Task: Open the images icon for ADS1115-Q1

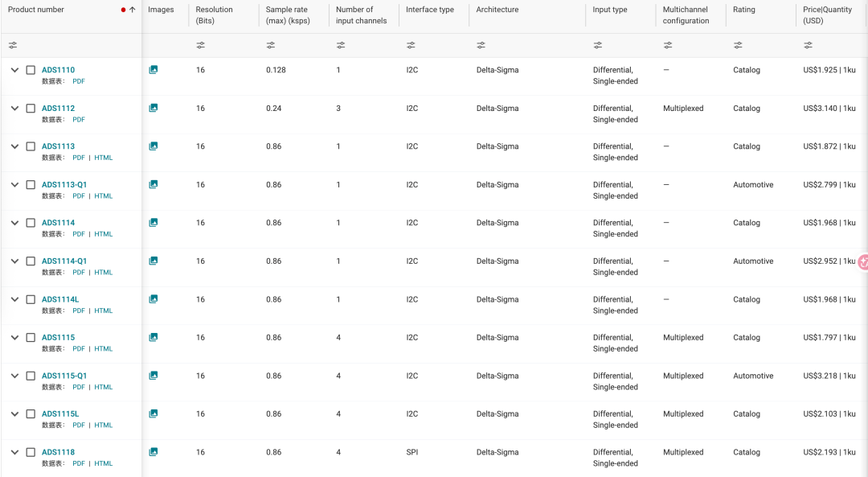Action: point(154,376)
